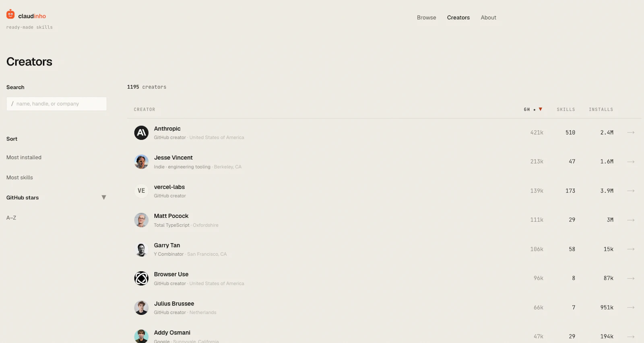This screenshot has width=644, height=343.
Task: Click the Browser Use logo avatar
Action: pyautogui.click(x=141, y=278)
